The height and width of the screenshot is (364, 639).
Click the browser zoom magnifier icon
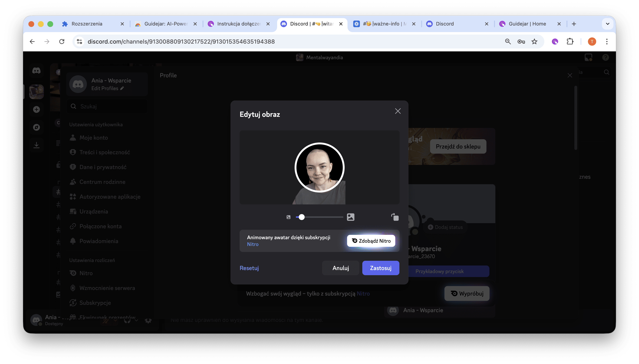[508, 42]
